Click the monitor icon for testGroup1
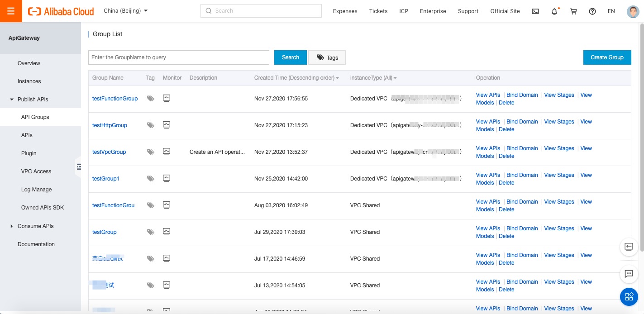This screenshot has height=314, width=644. (x=167, y=178)
